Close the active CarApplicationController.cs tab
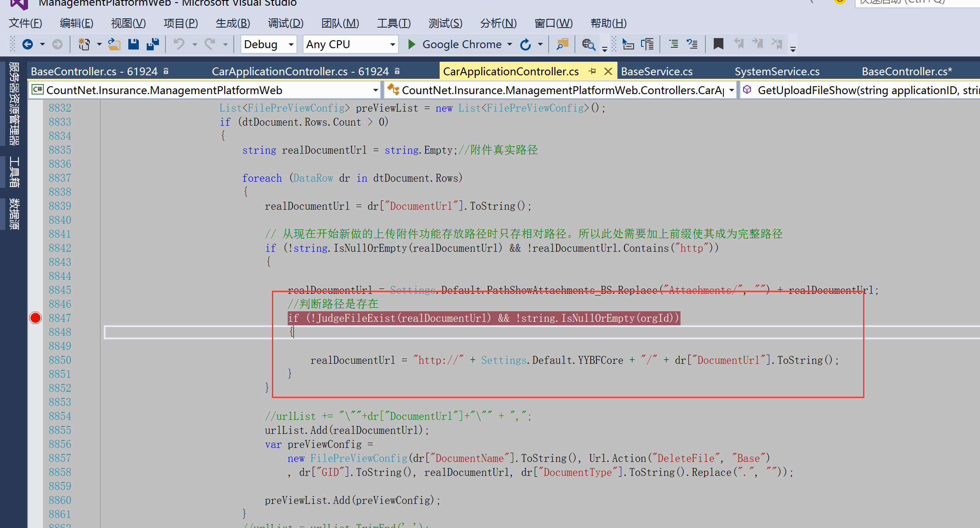Image resolution: width=980 pixels, height=528 pixels. (x=608, y=71)
